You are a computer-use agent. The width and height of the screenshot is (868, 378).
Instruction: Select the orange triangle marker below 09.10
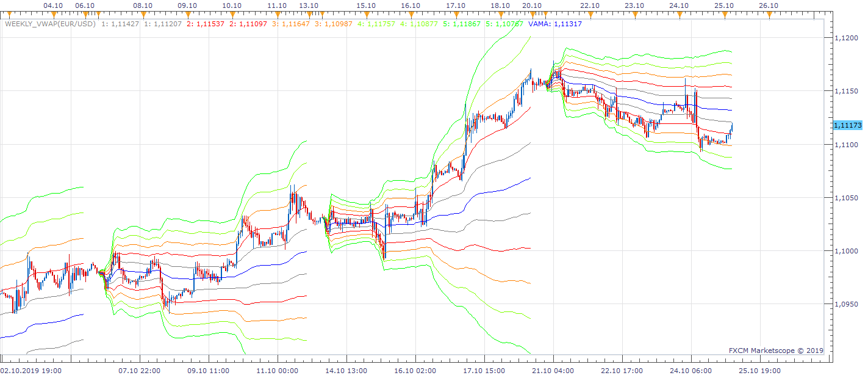pyautogui.click(x=187, y=13)
